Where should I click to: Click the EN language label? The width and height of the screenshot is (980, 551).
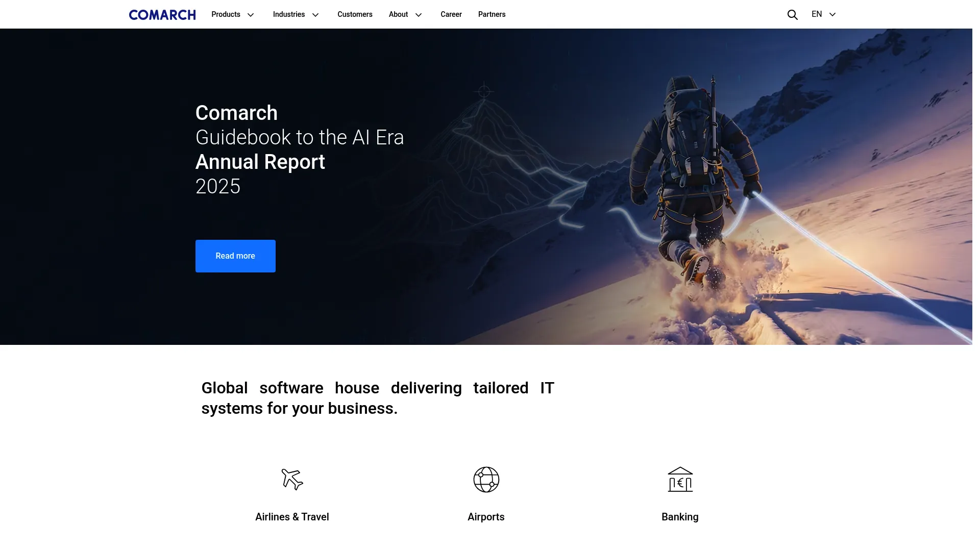point(817,14)
